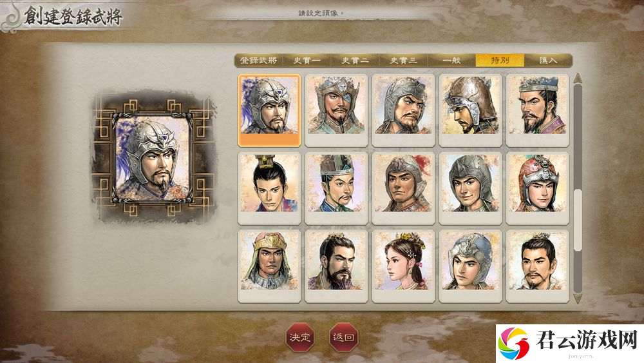This screenshot has height=363, width=644.
Task: Select the red ornate helmet young warrior portrait
Action: 538,188
